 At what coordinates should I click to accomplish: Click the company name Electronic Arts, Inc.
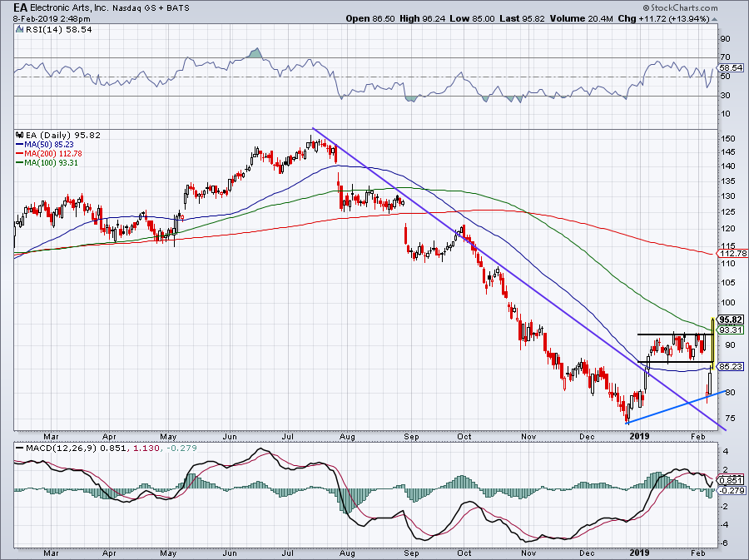click(x=70, y=8)
